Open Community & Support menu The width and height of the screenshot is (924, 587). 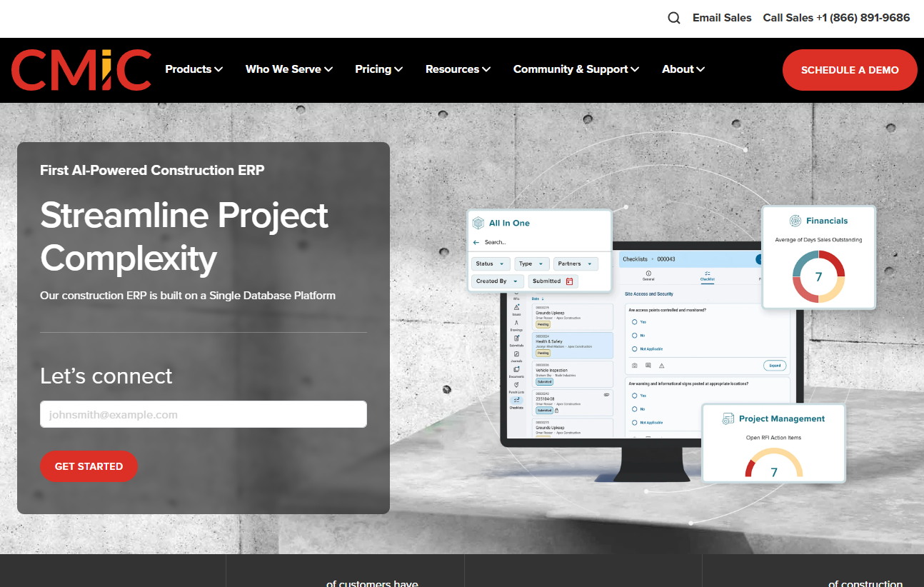click(x=576, y=69)
